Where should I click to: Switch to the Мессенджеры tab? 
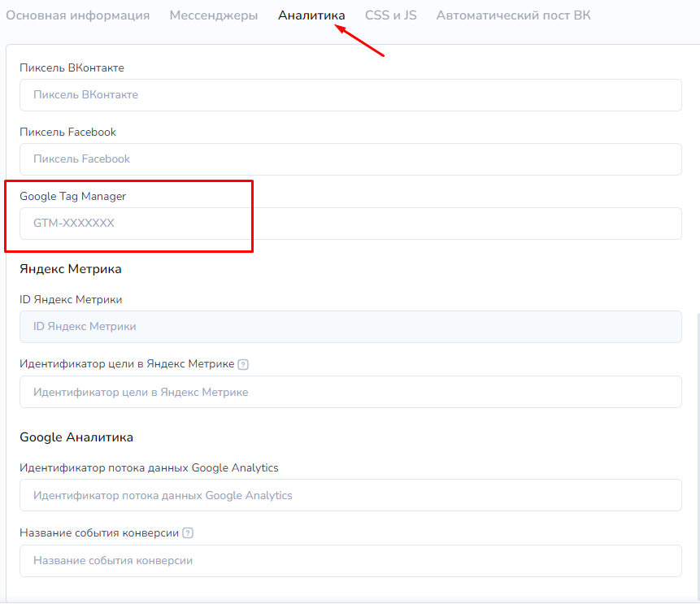click(x=214, y=15)
